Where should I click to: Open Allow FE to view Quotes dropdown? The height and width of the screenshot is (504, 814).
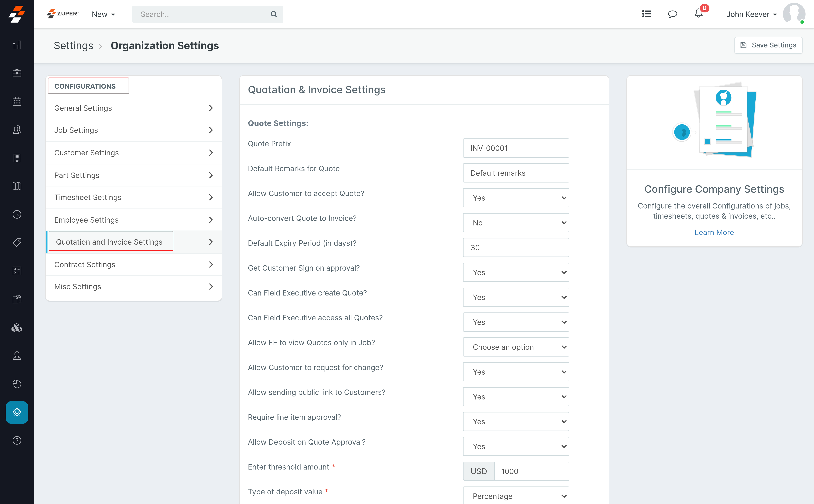(x=516, y=347)
